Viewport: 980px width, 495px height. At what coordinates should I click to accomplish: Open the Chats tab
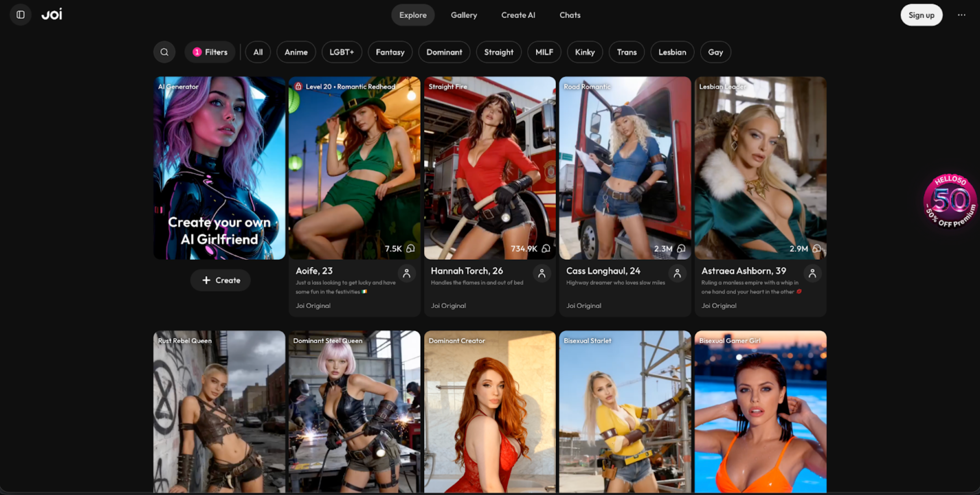pyautogui.click(x=570, y=15)
